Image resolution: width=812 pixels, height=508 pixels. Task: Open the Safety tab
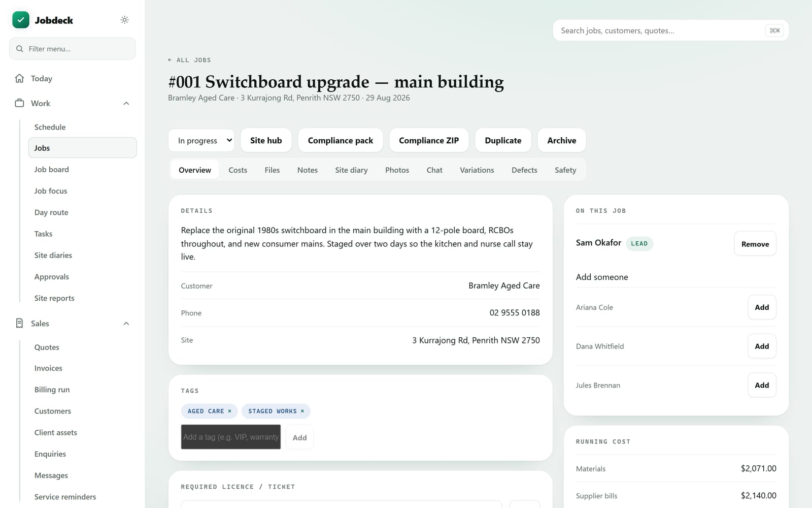(565, 170)
